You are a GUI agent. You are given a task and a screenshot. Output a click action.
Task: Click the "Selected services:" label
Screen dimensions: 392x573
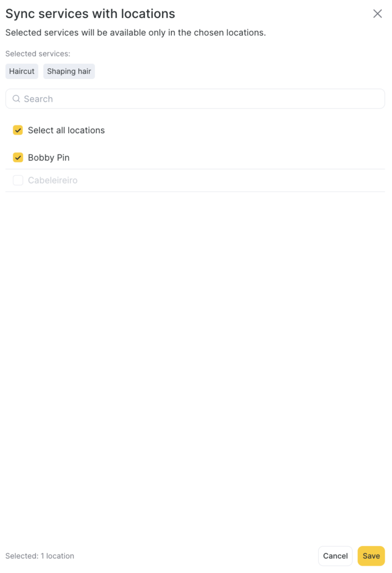coord(37,54)
